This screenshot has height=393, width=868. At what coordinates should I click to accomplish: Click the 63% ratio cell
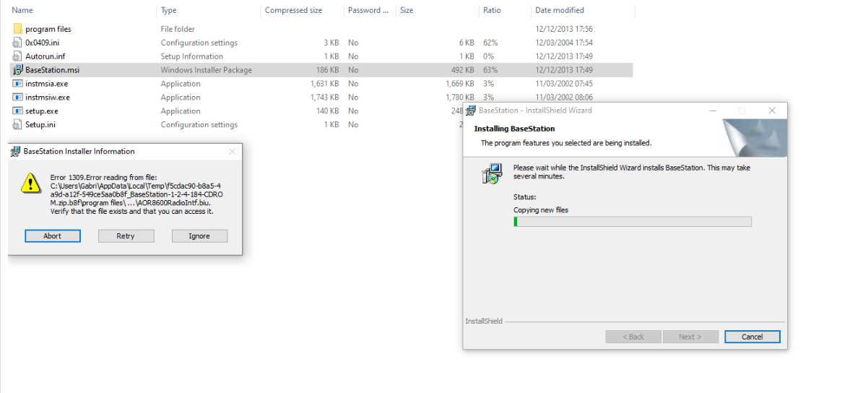point(490,70)
